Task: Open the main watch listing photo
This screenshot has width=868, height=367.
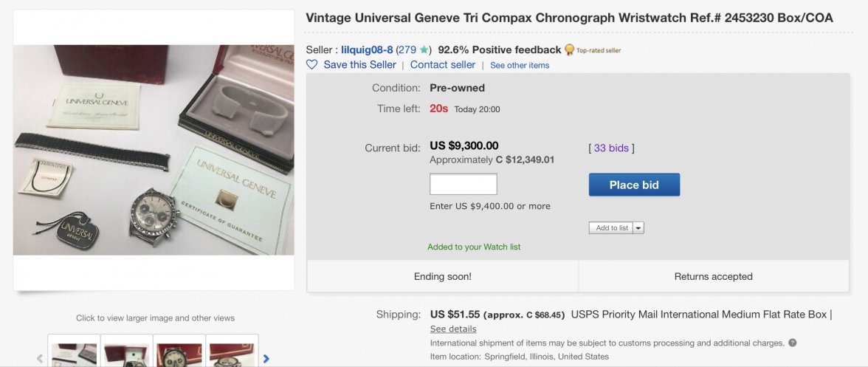Action: click(154, 150)
